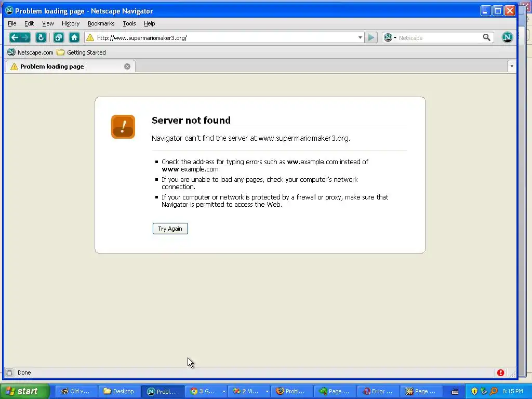Image resolution: width=532 pixels, height=399 pixels.
Task: Reload the current page
Action: [41, 37]
